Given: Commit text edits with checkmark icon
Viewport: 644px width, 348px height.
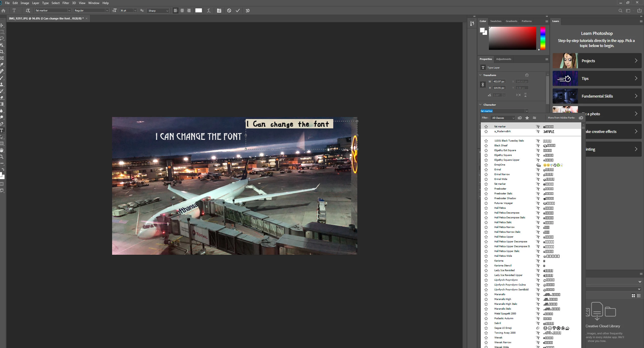Looking at the screenshot, I should pyautogui.click(x=238, y=11).
